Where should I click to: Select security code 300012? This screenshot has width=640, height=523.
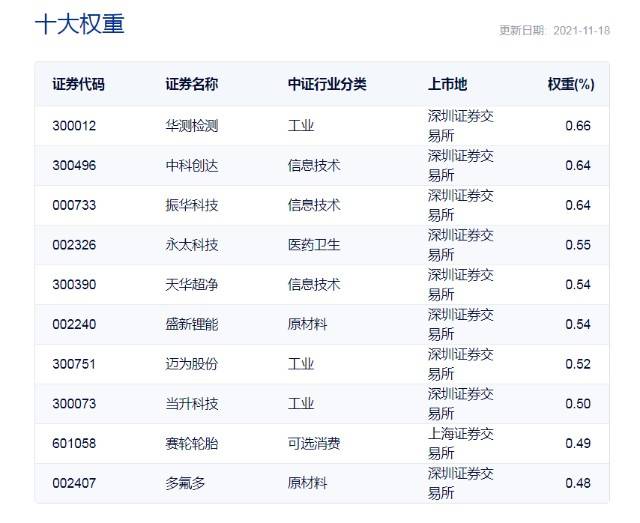point(74,126)
